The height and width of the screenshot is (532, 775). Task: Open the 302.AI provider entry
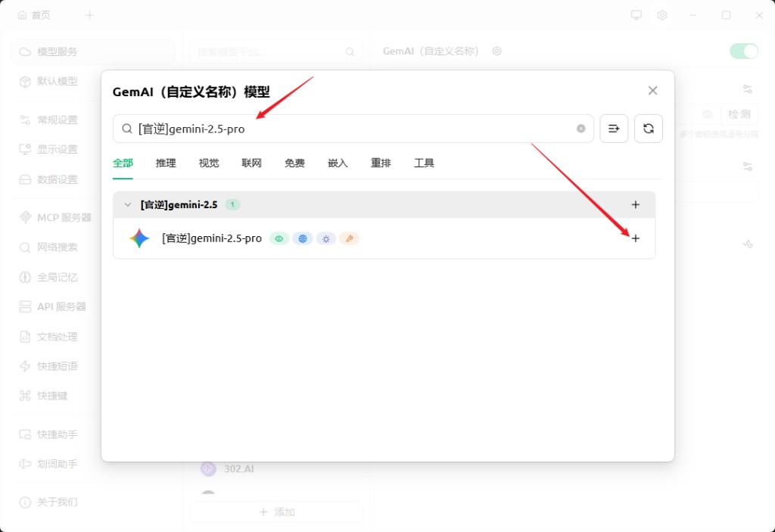[x=239, y=469]
